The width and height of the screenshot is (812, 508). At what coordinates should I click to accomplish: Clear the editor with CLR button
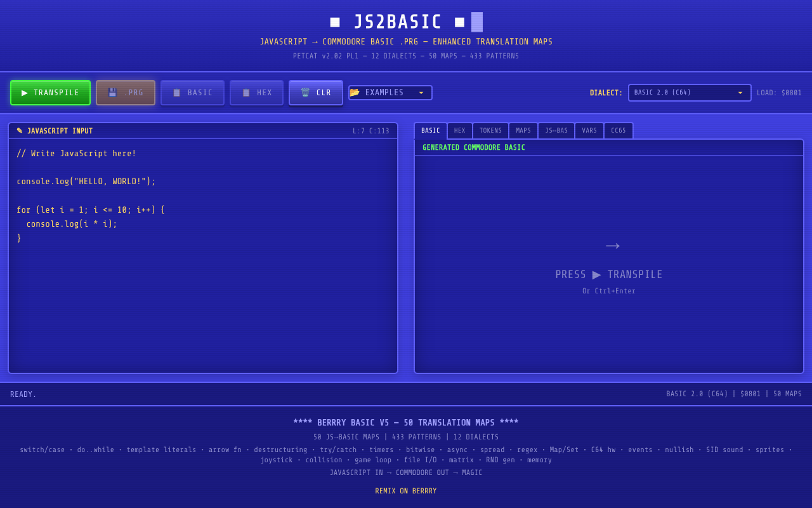coord(316,93)
